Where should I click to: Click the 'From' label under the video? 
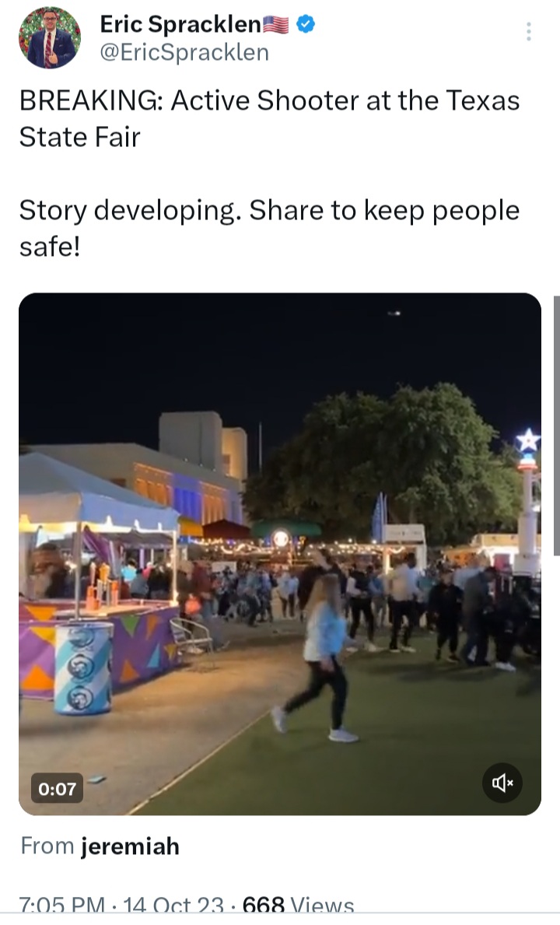[47, 846]
